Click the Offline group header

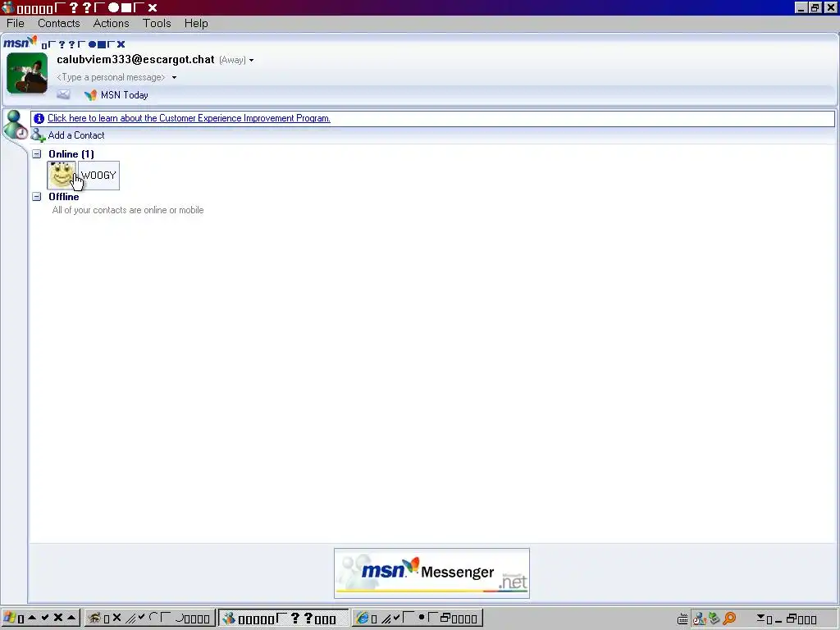[x=64, y=197]
